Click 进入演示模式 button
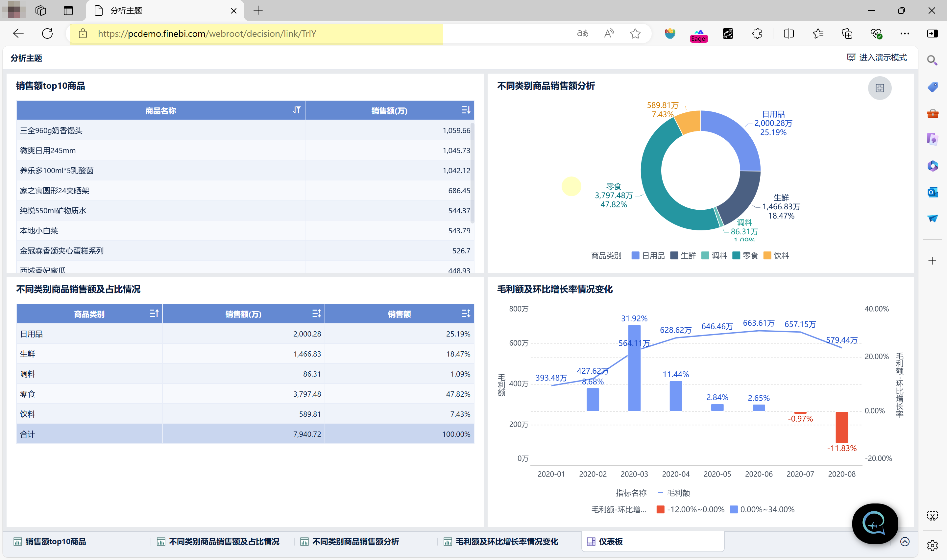 click(876, 58)
